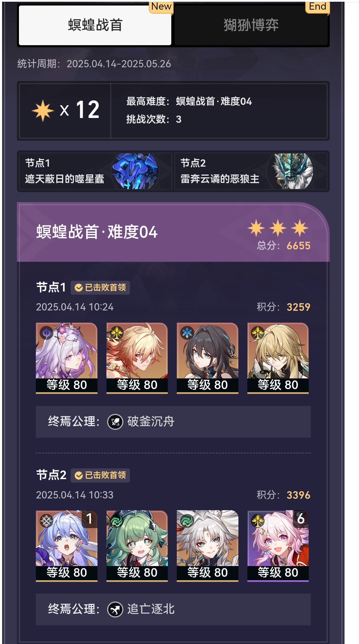The width and height of the screenshot is (359, 644).
Task: Click the large star icon beside x 12
Action: 43,111
